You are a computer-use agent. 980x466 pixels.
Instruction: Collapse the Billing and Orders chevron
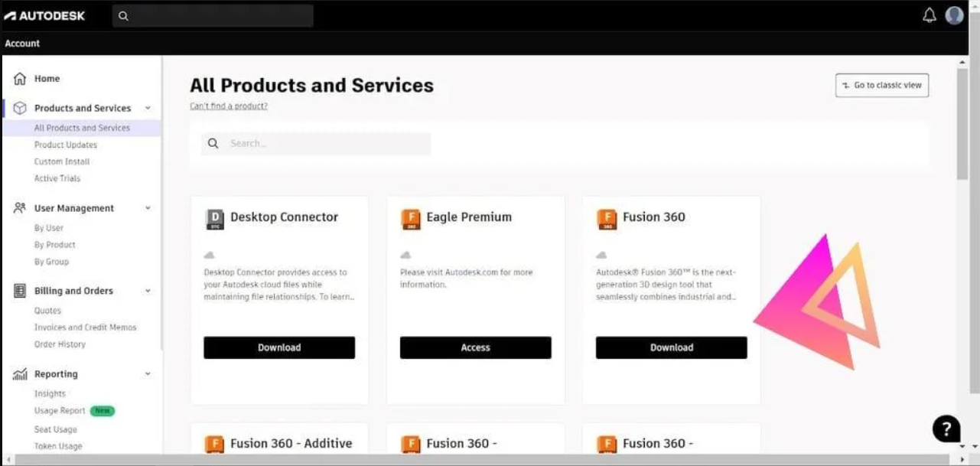[x=148, y=291]
